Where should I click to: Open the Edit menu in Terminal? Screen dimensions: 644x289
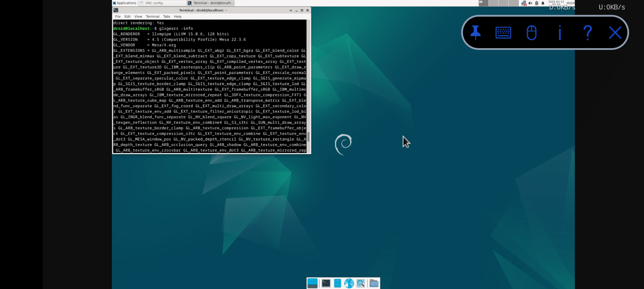[127, 16]
